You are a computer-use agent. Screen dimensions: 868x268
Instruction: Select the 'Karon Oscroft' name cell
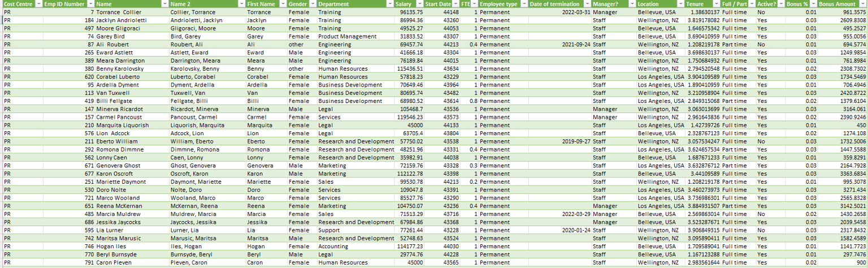coord(132,174)
